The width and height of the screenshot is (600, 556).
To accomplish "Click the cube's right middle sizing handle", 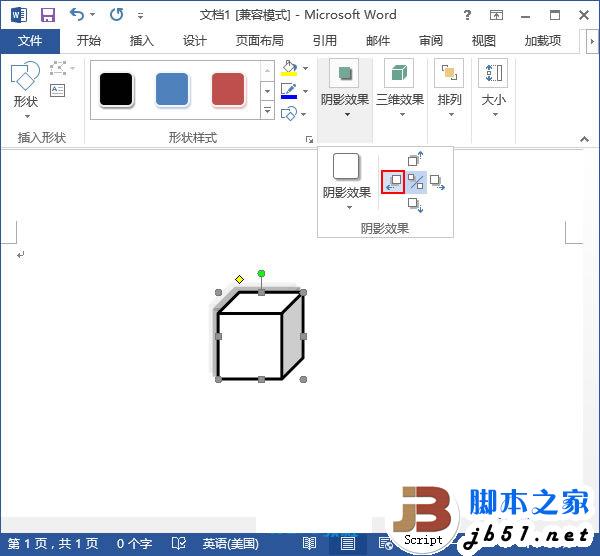I will [x=303, y=336].
